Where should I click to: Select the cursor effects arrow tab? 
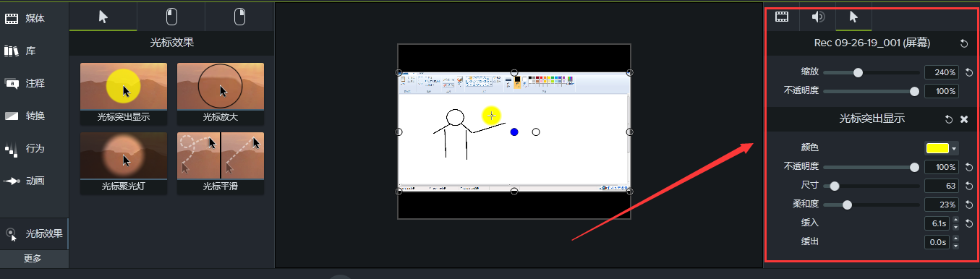pyautogui.click(x=103, y=17)
